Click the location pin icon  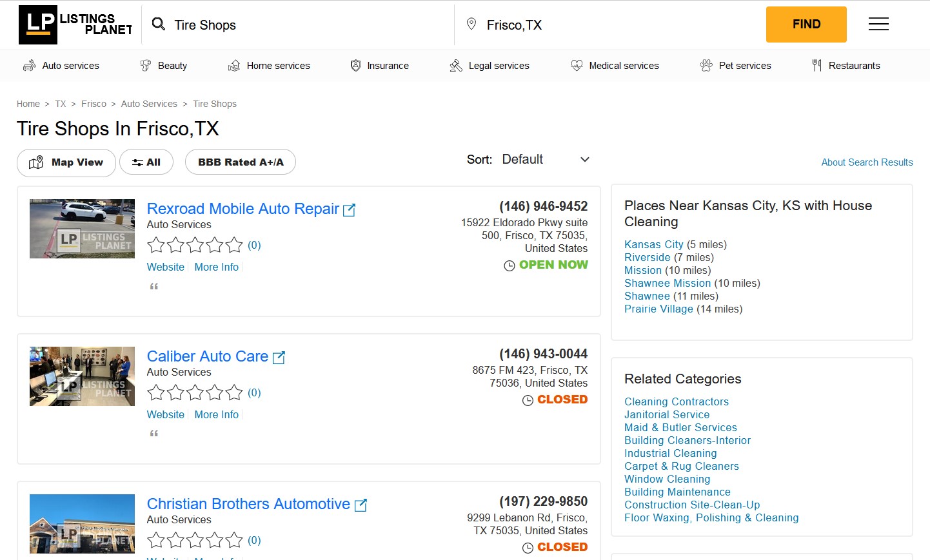471,24
